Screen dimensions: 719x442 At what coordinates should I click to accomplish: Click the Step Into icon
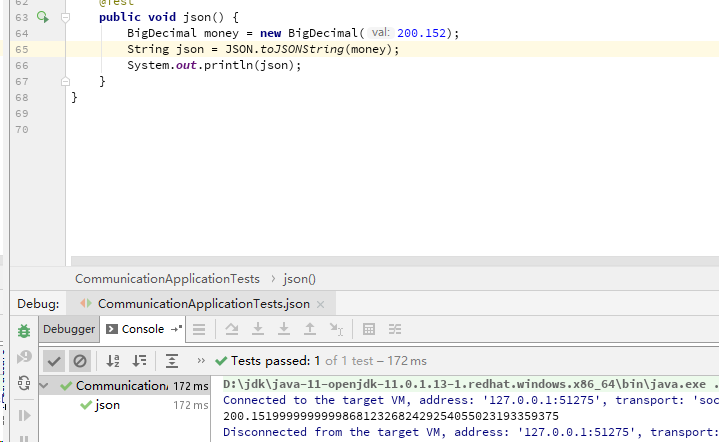pyautogui.click(x=258, y=329)
